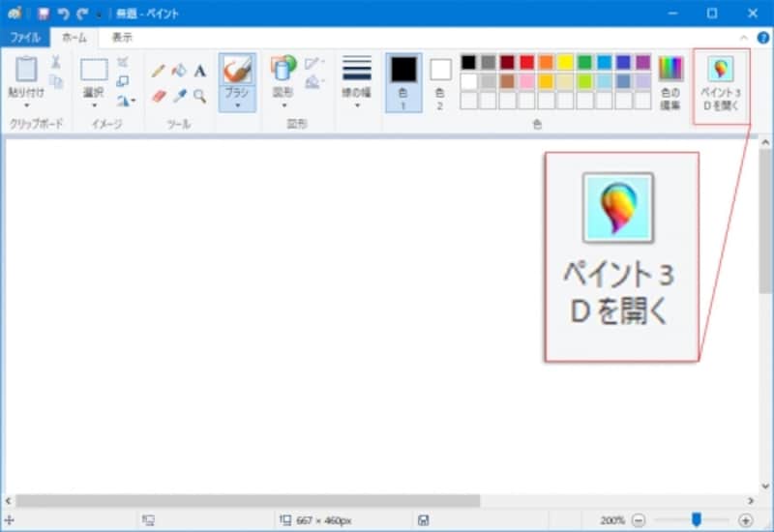Pick the orange color swatch
Screen dimensions: 774x532
(546, 62)
